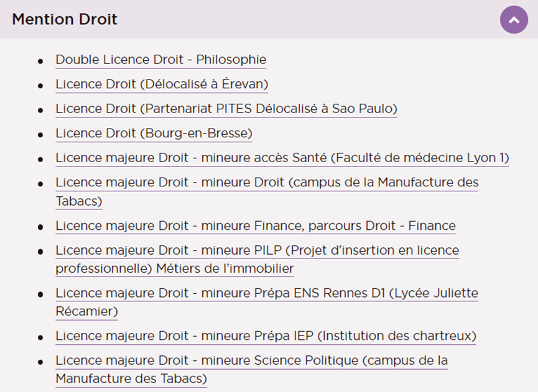This screenshot has width=538, height=392.
Task: Click bullet beside Licence Droit (Bourg-en-Bresse)
Action: pyautogui.click(x=40, y=135)
